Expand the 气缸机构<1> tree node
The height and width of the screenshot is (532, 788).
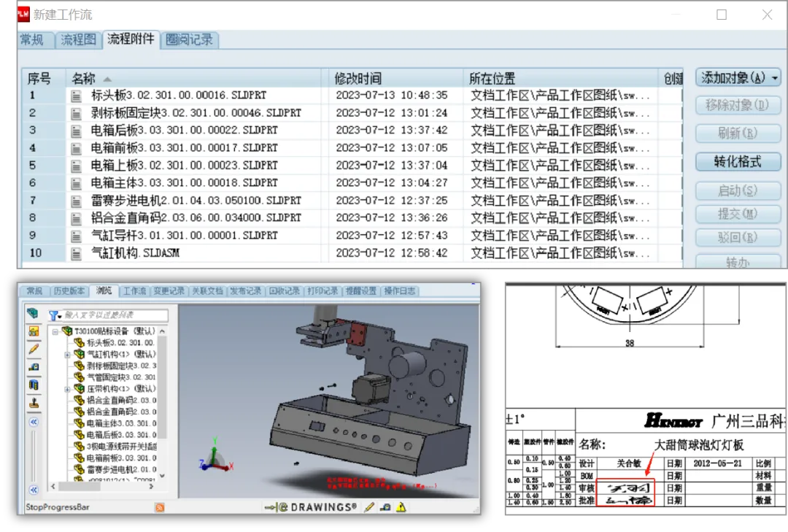[x=67, y=354]
